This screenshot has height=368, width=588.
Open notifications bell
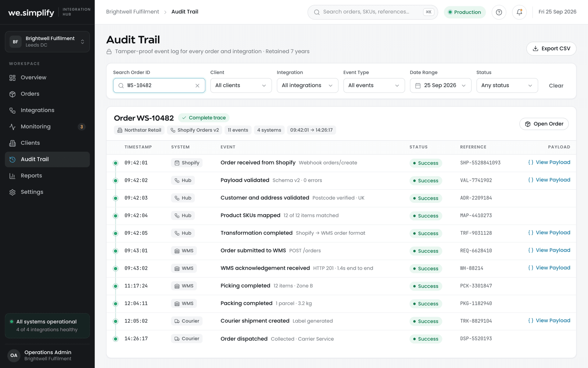[x=519, y=12]
